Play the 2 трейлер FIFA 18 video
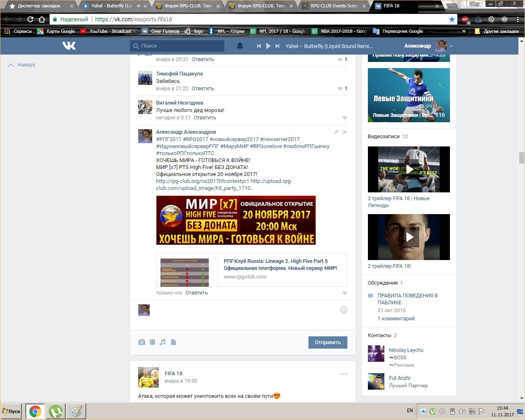525x420 pixels. pyautogui.click(x=409, y=237)
